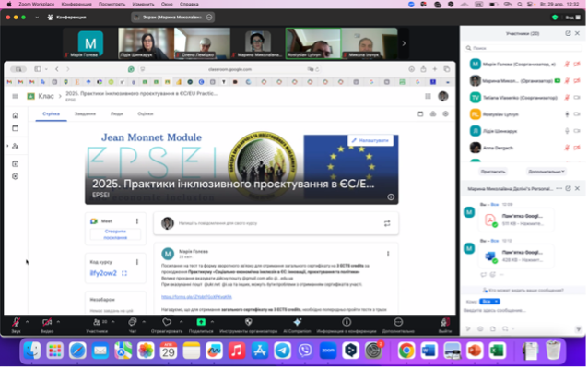Switch to the Оцінки tab in Classroom

click(145, 113)
